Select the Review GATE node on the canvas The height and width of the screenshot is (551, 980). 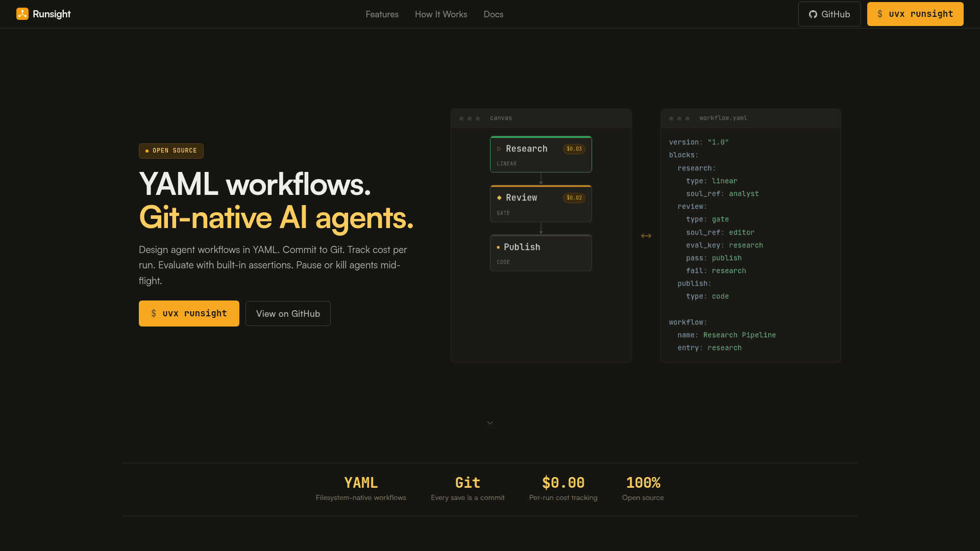pos(541,203)
